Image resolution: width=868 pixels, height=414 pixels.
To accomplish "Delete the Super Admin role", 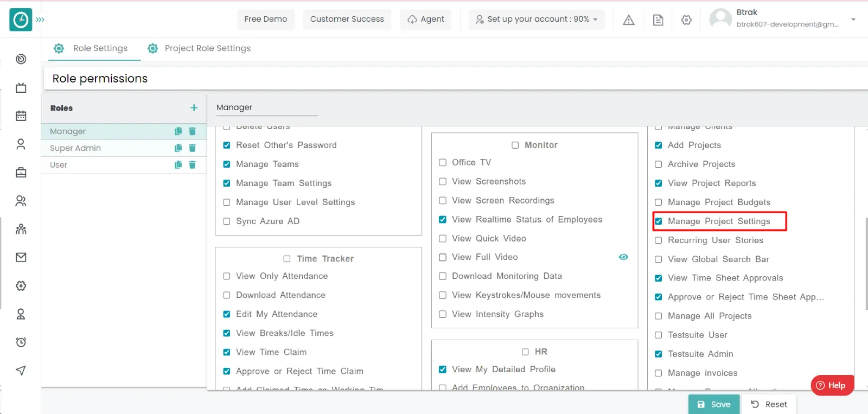I will [x=192, y=148].
